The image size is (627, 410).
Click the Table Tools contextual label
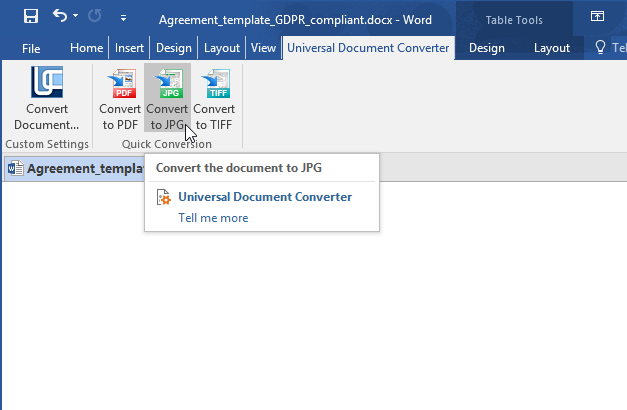[x=514, y=20]
